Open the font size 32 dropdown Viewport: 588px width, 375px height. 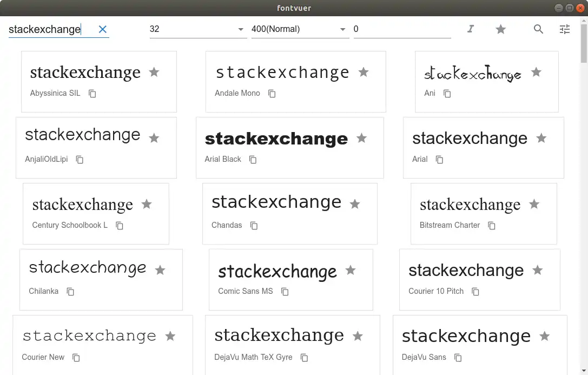point(197,29)
